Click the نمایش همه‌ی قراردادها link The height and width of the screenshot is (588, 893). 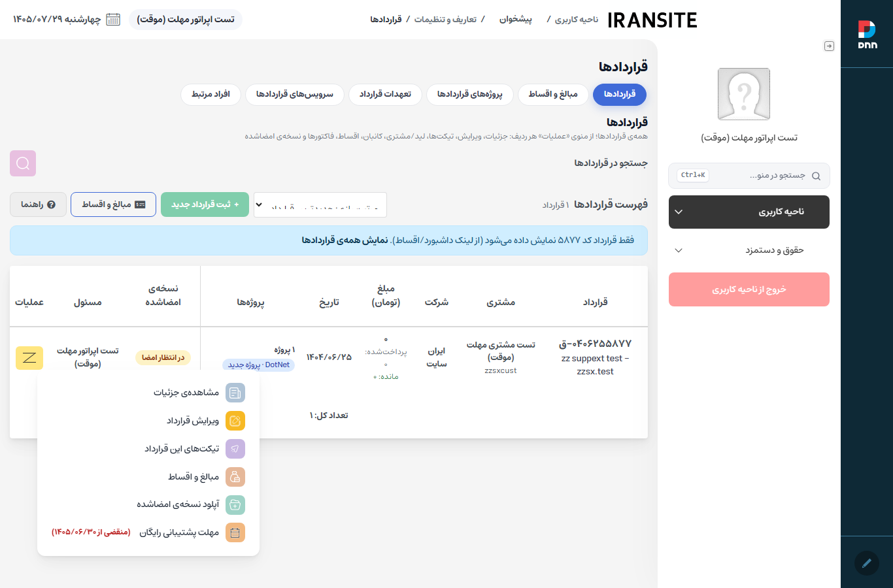tap(345, 240)
